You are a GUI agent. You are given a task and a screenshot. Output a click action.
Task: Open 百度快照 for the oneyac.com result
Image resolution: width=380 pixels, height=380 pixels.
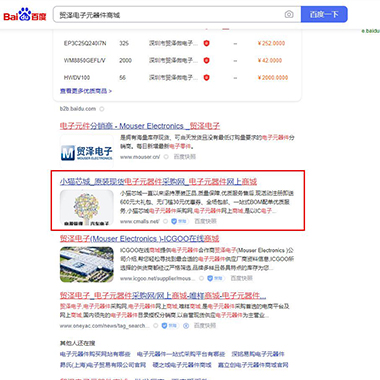205,326
